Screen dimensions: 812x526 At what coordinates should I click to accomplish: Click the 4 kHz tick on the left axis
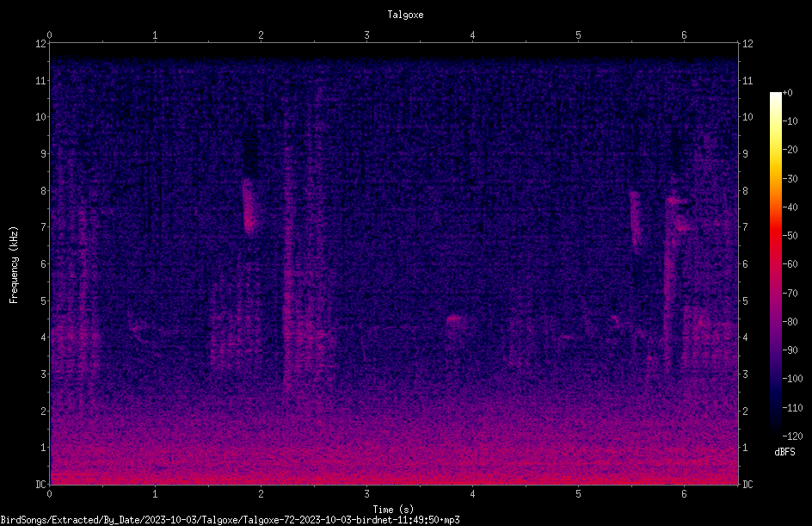(x=44, y=337)
